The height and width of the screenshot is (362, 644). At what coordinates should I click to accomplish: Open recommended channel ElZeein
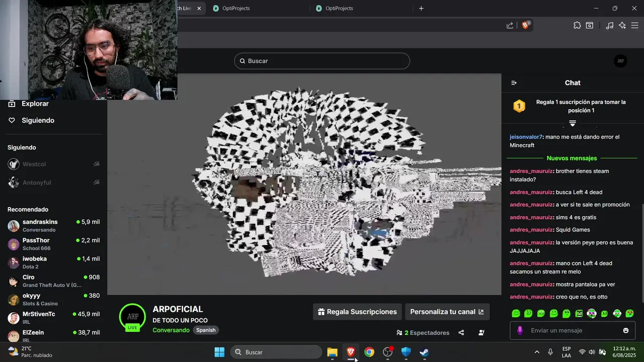tap(53, 335)
